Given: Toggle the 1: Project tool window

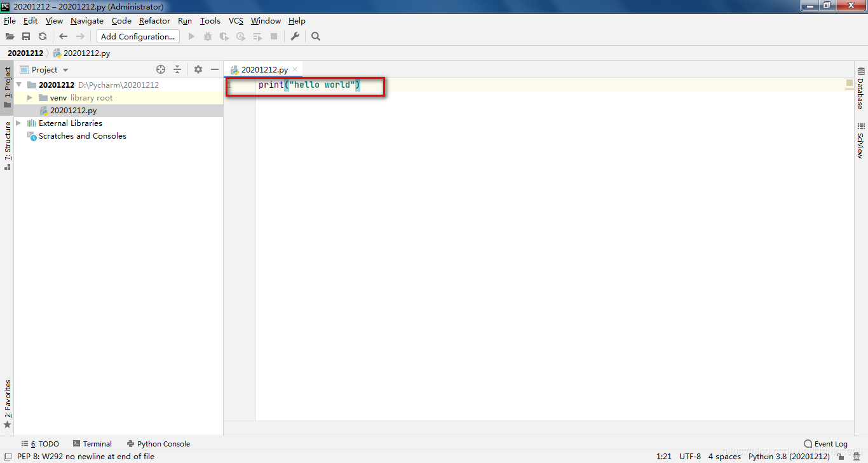Looking at the screenshot, I should click(x=7, y=88).
